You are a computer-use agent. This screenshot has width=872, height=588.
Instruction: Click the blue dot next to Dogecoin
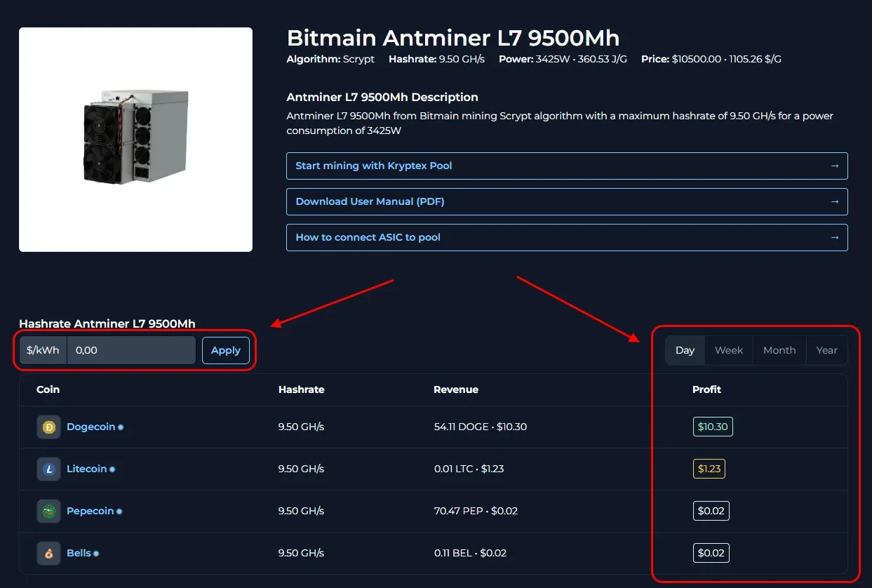coord(121,427)
